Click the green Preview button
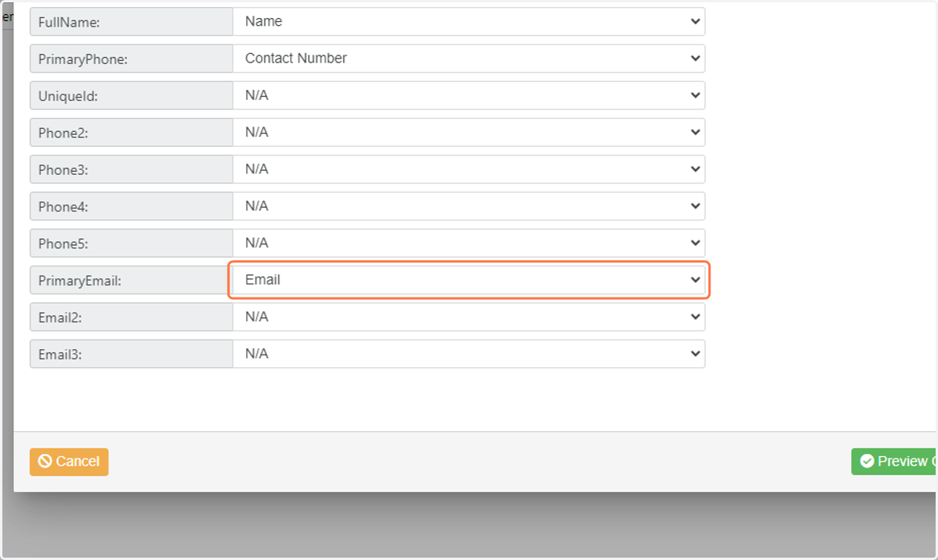Screen dimensions: 938x560 tap(893, 462)
